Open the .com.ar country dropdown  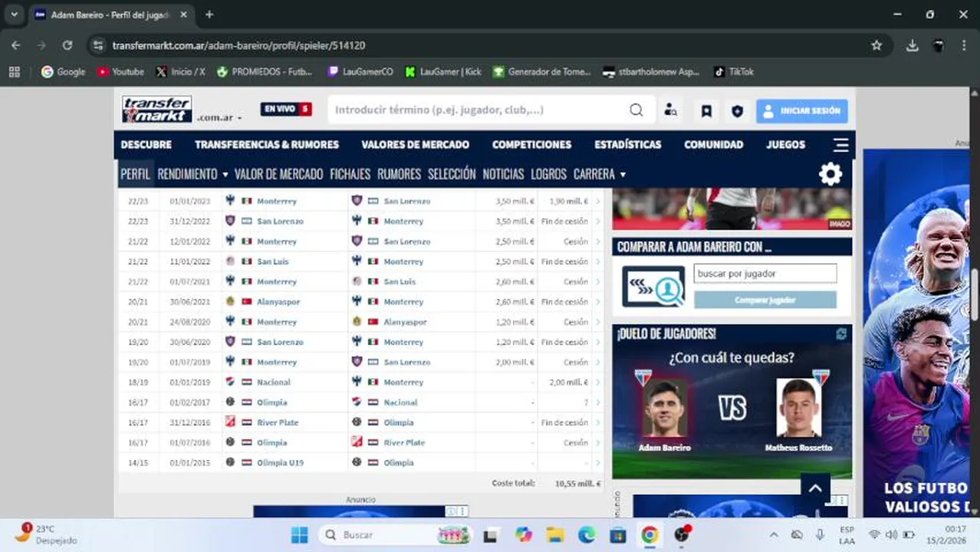(x=219, y=118)
